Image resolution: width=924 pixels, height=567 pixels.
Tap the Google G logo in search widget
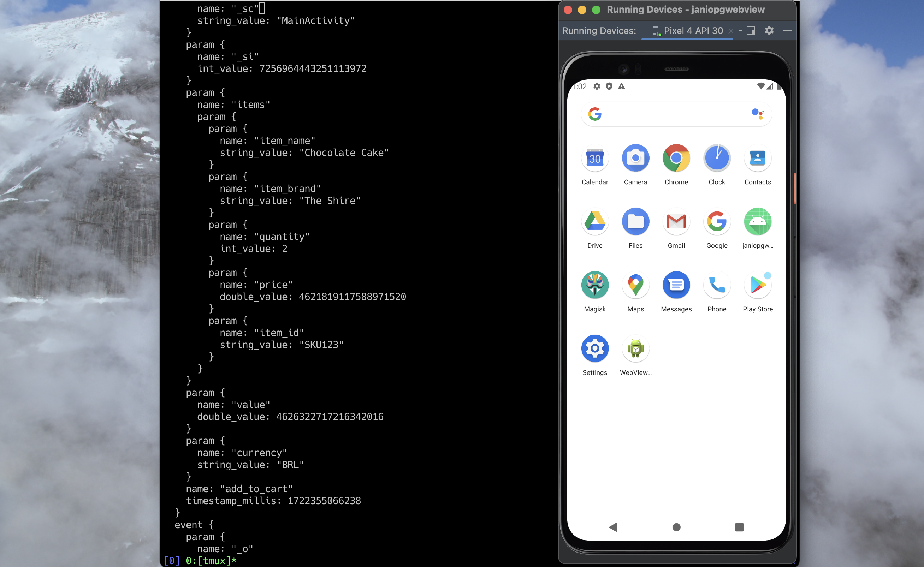(594, 114)
